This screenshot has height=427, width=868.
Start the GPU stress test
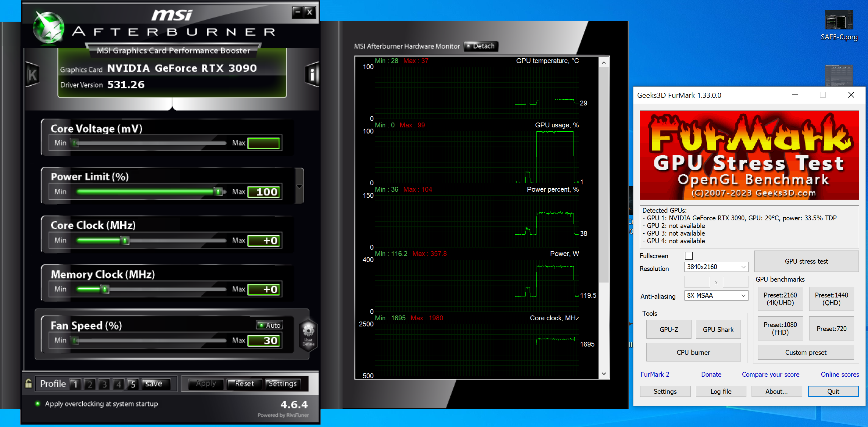tap(806, 261)
